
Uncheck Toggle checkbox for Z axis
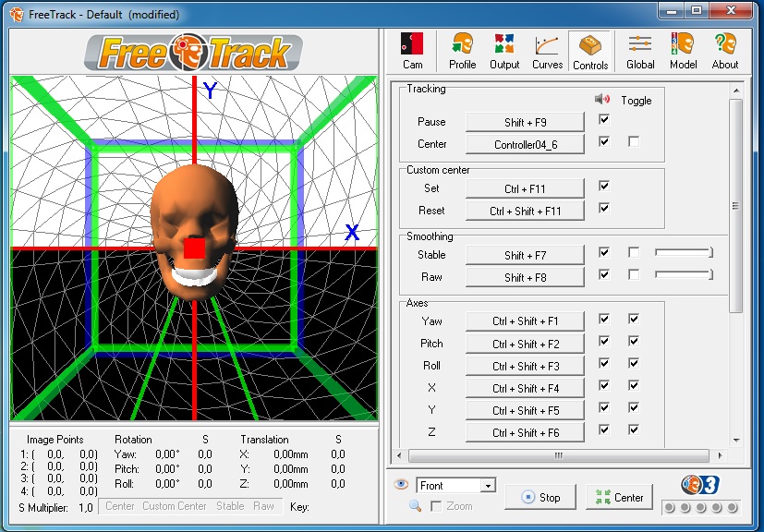click(634, 429)
